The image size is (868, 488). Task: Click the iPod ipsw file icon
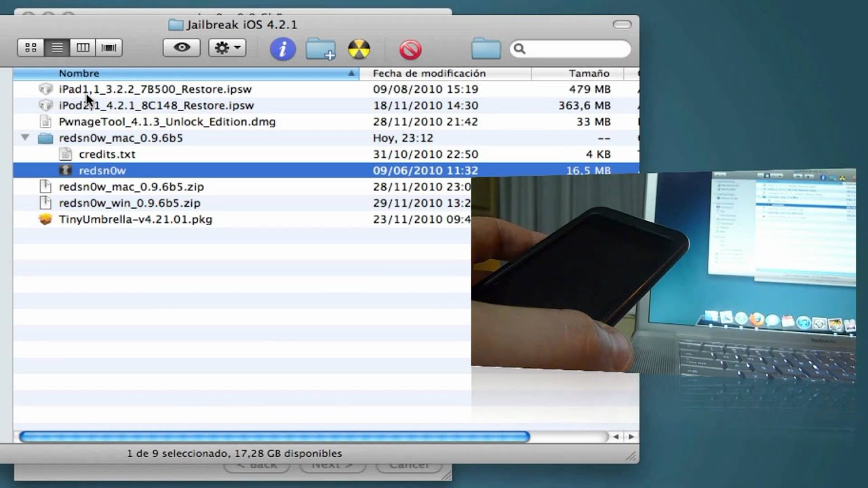pyautogui.click(x=45, y=105)
